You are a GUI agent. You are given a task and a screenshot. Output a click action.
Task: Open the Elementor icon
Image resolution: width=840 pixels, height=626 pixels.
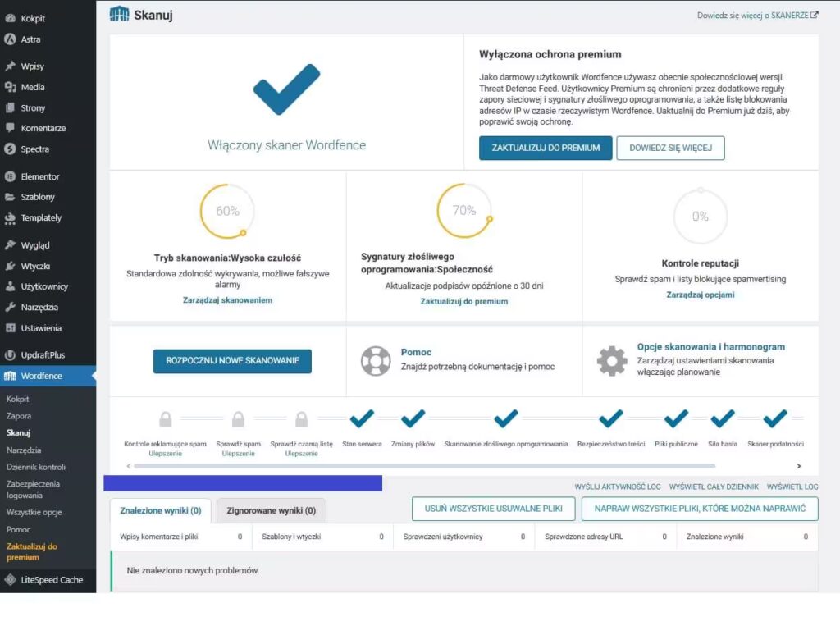pos(10,176)
